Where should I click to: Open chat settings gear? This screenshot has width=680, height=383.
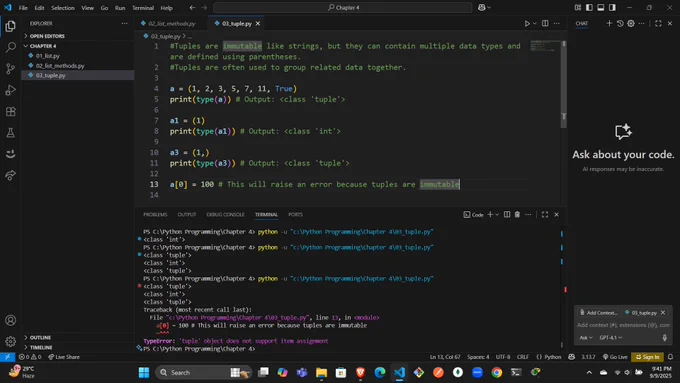pos(631,23)
